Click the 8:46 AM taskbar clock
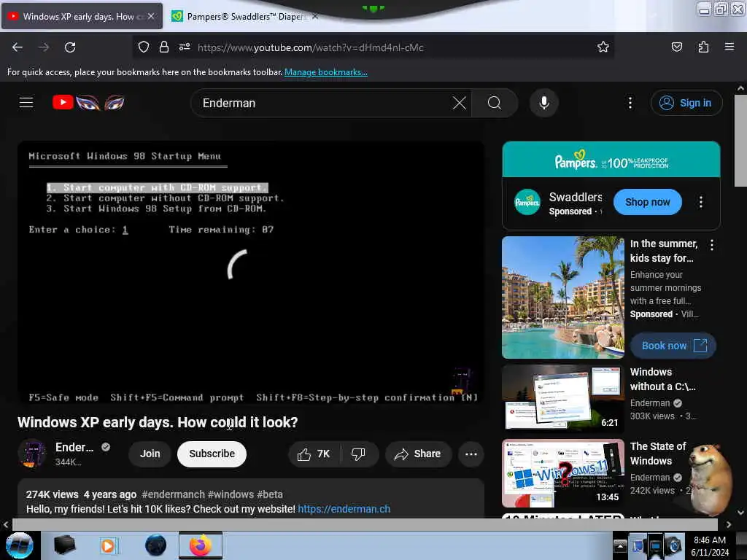Viewport: 747px width, 560px height. click(x=710, y=545)
